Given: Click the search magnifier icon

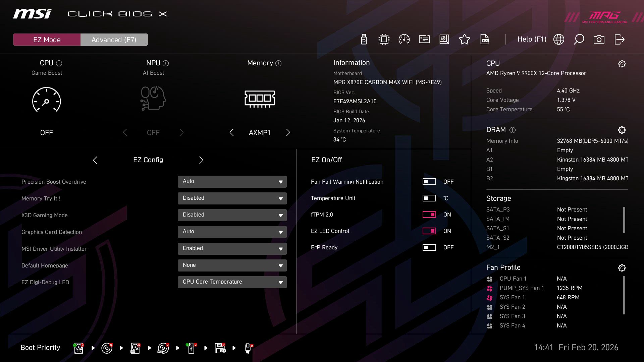Looking at the screenshot, I should [579, 39].
